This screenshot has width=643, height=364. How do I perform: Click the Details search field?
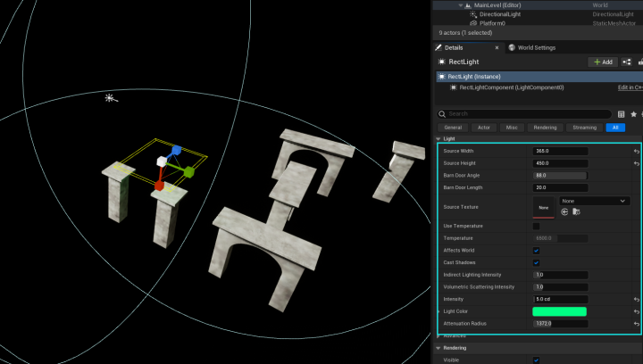tap(524, 114)
